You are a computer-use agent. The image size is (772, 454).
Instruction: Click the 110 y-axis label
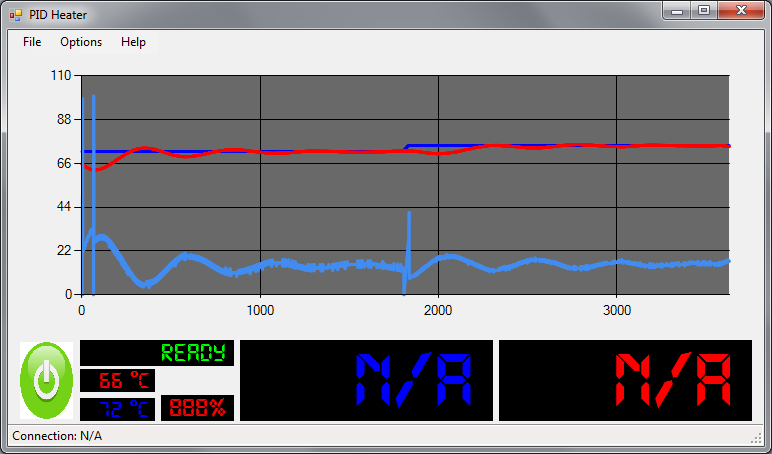61,75
